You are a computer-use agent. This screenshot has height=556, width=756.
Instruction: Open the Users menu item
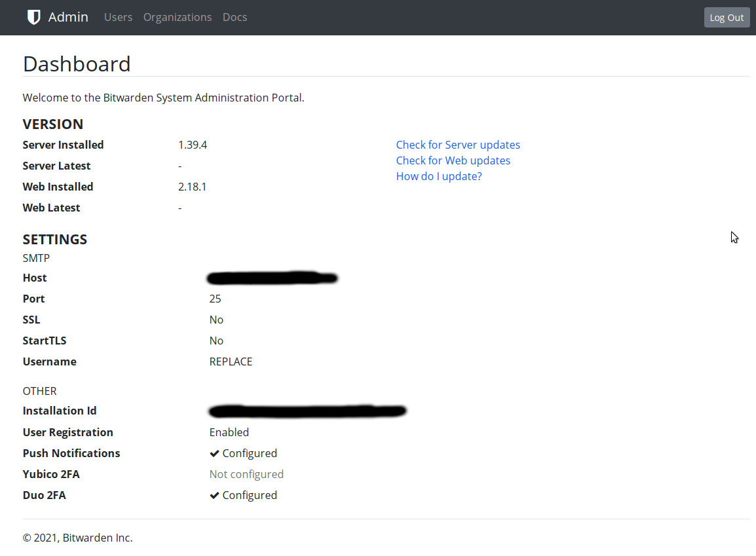118,17
